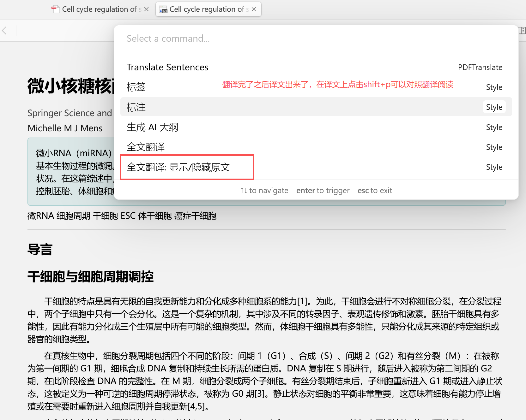Click the back navigation arrow
The image size is (526, 420).
(4, 31)
